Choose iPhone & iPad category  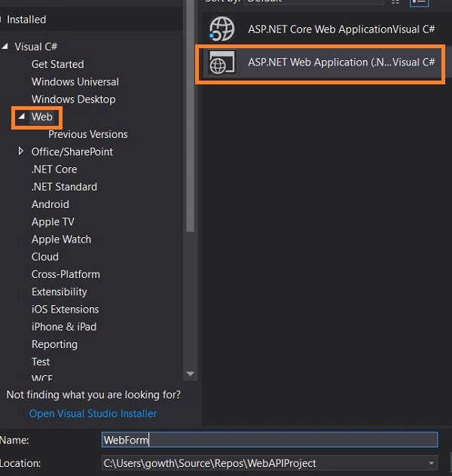64,327
